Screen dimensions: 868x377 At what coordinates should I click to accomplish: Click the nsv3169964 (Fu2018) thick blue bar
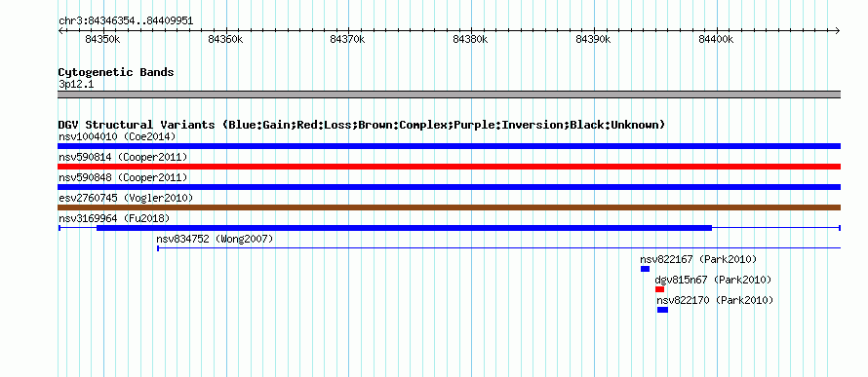pyautogui.click(x=404, y=228)
